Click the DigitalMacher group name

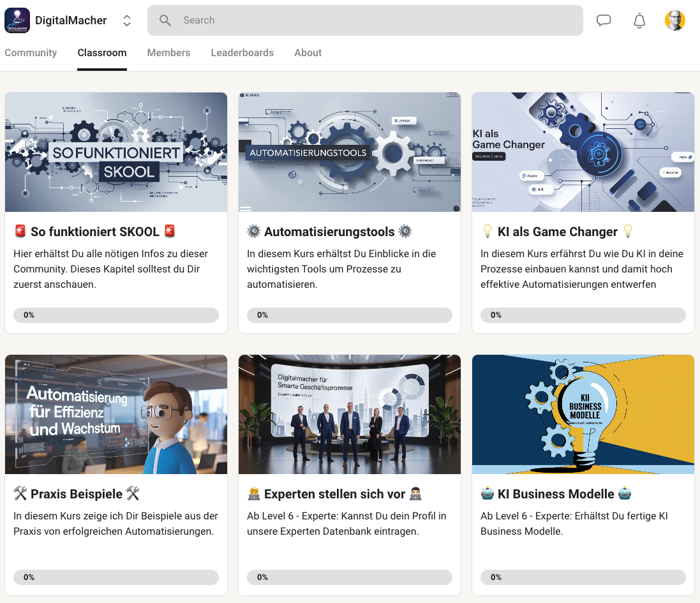(71, 20)
